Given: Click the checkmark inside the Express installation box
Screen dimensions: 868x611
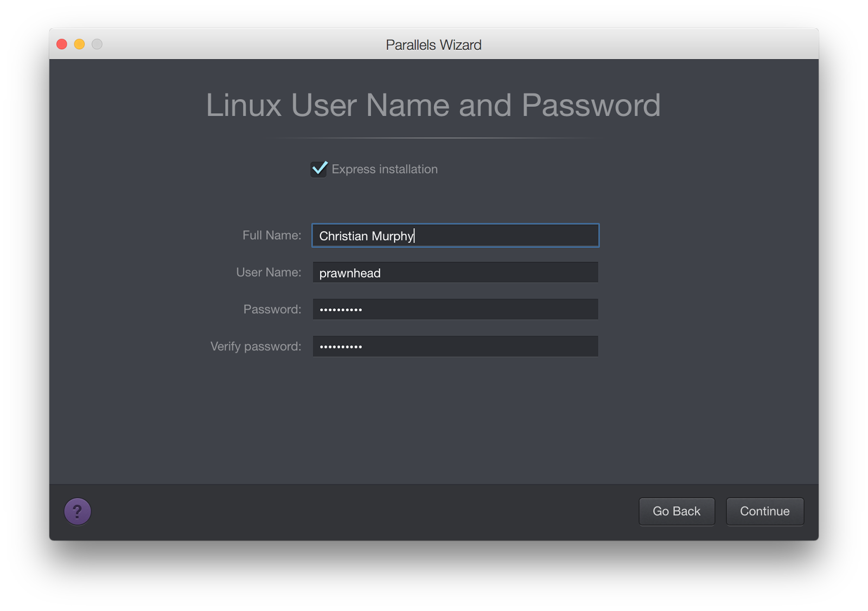Looking at the screenshot, I should pyautogui.click(x=319, y=169).
